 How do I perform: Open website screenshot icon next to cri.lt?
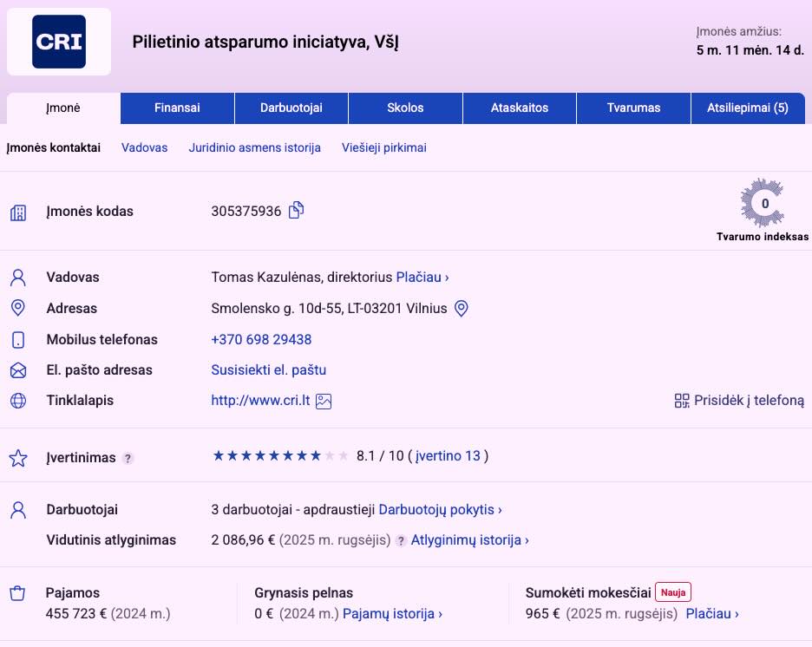324,401
